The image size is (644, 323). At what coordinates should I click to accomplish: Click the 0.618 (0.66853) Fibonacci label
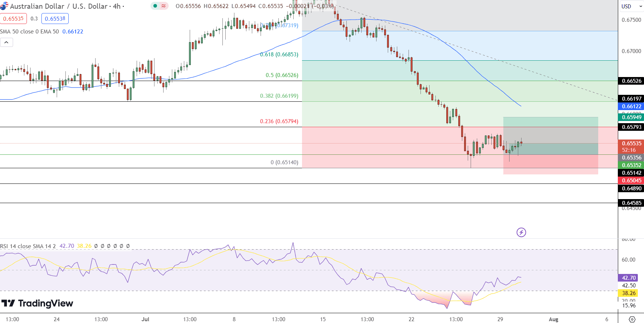click(279, 54)
